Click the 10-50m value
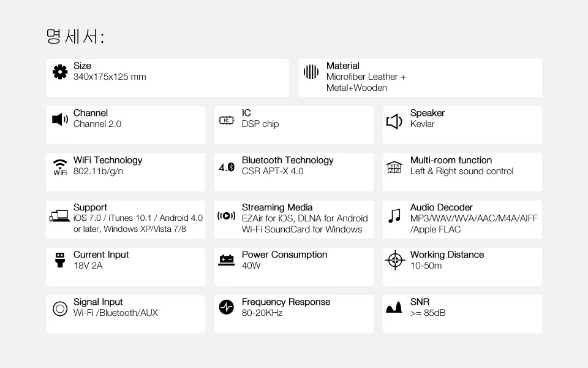The image size is (588, 368). pyautogui.click(x=426, y=266)
